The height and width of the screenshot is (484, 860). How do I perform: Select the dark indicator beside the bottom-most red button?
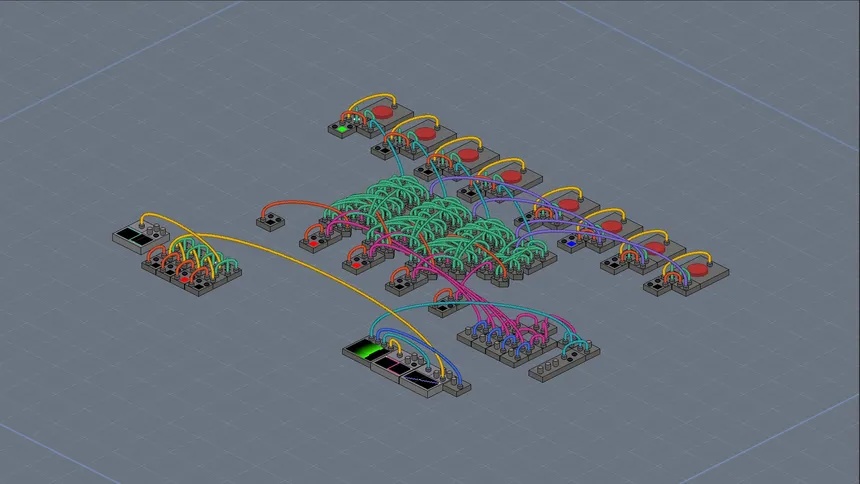(657, 287)
